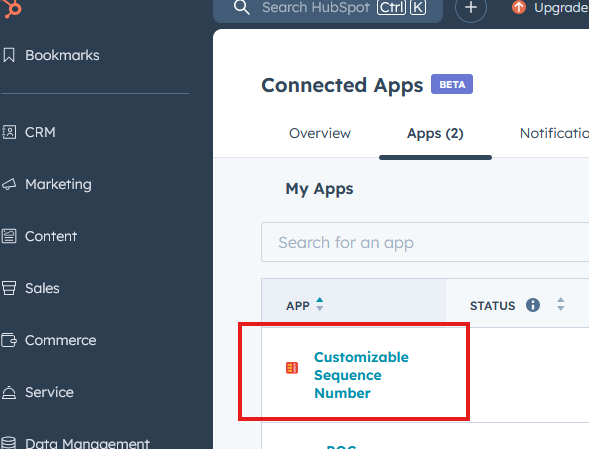The width and height of the screenshot is (589, 449).
Task: Click the Upgrade arrow icon
Action: click(x=519, y=7)
